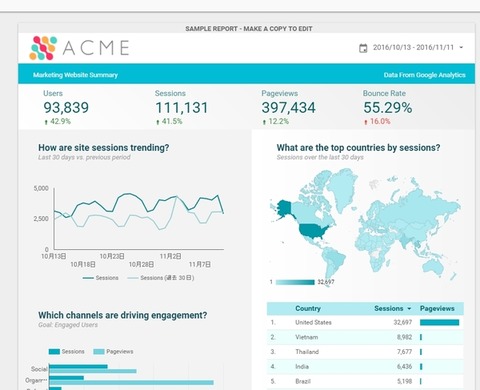This screenshot has height=390, width=480.
Task: Click the Marketing Website Summary title
Action: point(75,75)
